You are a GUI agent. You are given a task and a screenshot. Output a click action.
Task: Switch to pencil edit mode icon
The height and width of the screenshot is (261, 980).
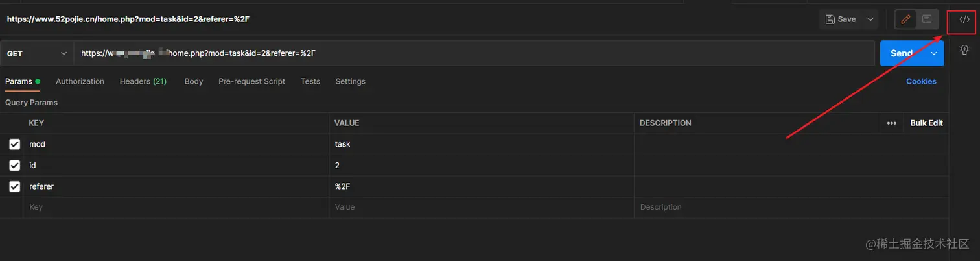[906, 19]
